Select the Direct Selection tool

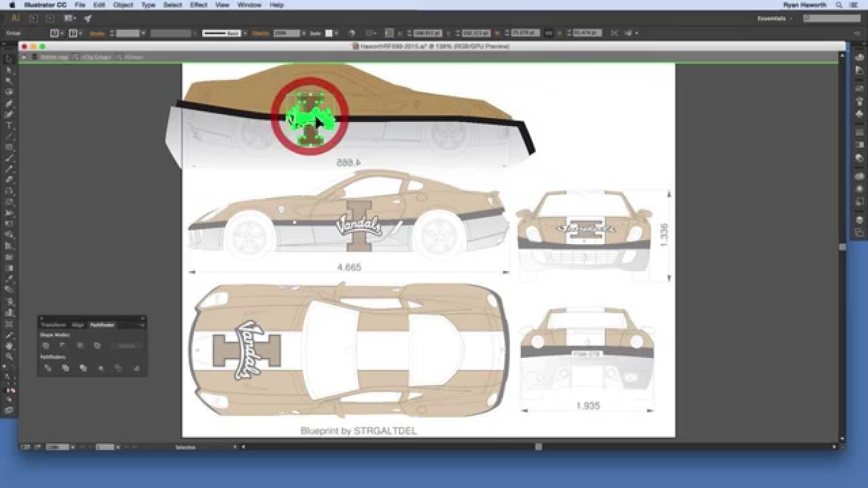(x=9, y=70)
